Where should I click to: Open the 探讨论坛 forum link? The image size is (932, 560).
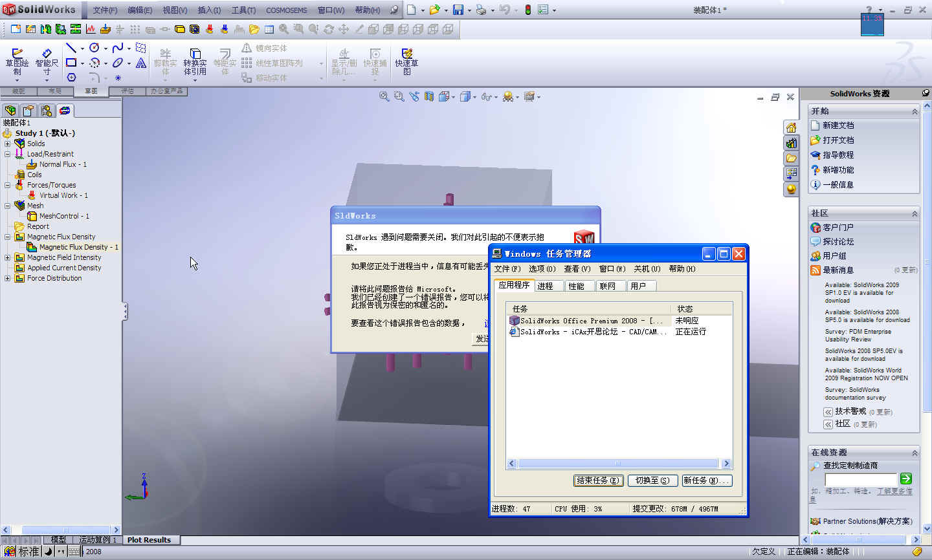click(838, 242)
